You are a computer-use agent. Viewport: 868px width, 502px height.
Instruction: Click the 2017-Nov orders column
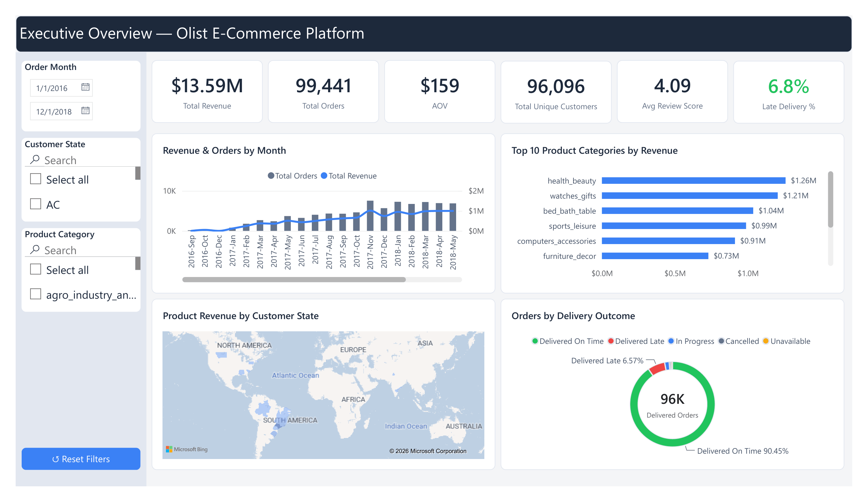pos(370,216)
